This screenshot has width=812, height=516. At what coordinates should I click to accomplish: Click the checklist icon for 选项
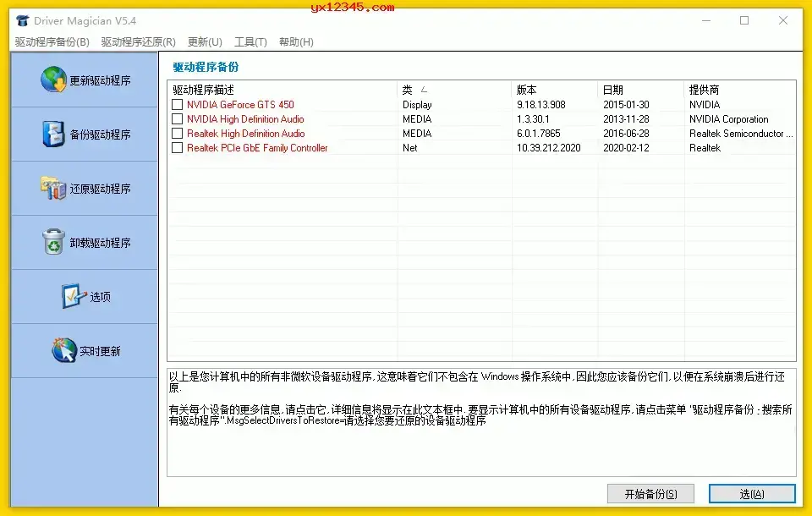(x=74, y=296)
